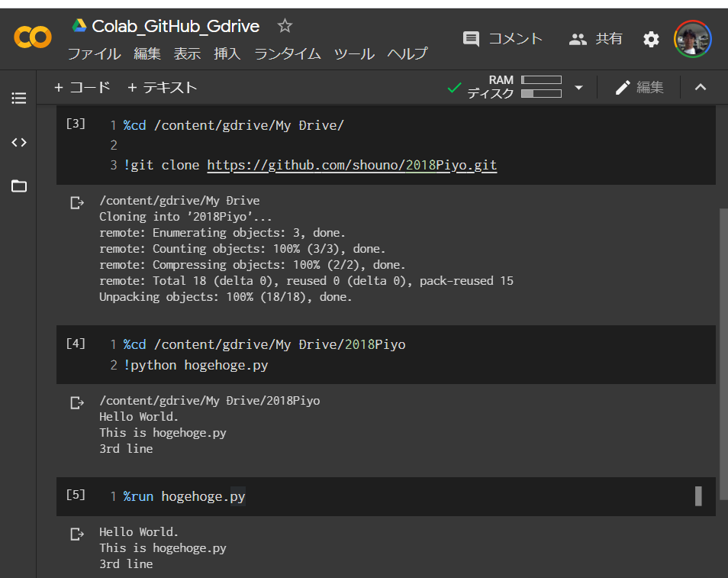Click the '%run hogehoge.py' code line
Screen dimensions: 728x578
[185, 497]
